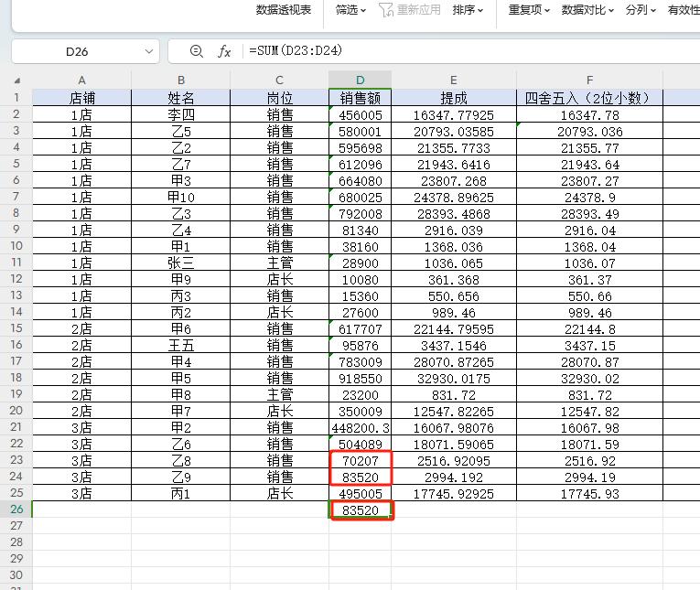The height and width of the screenshot is (590, 700).
Task: Click the rounded cell 20793.036
Action: click(x=589, y=132)
